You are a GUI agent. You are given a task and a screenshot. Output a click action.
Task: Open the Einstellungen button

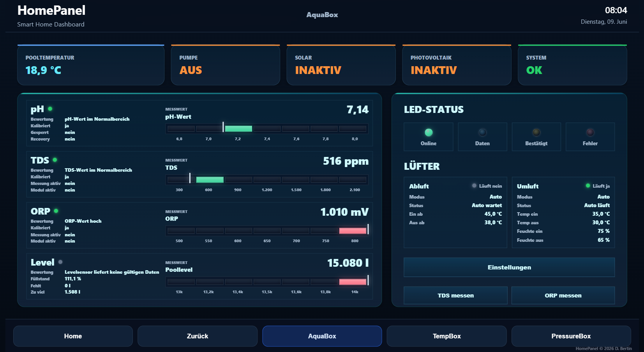509,267
